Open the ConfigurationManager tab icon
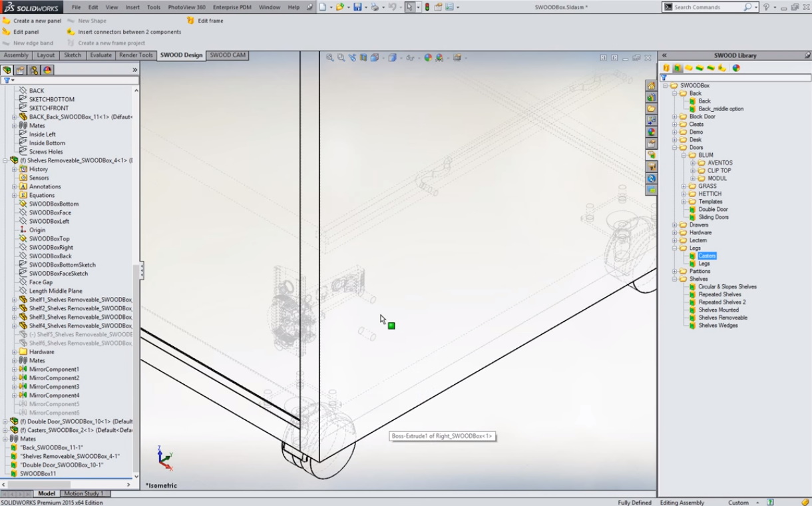This screenshot has height=506, width=812. point(34,70)
